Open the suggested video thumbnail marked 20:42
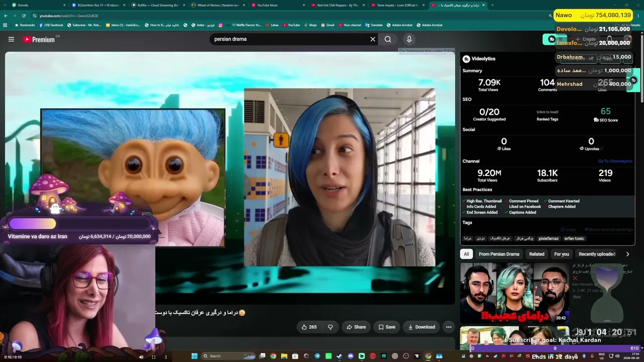This screenshot has width=644, height=362. 514,292
